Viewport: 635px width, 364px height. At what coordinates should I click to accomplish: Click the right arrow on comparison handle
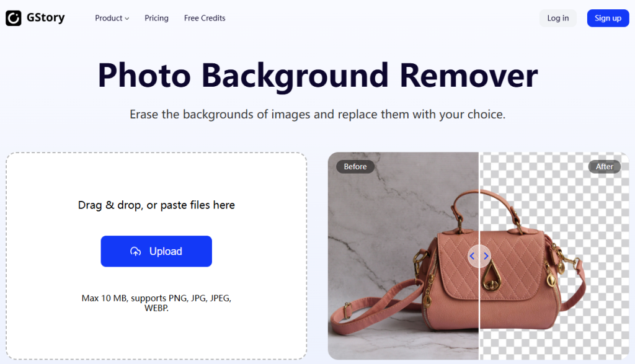[x=486, y=256]
